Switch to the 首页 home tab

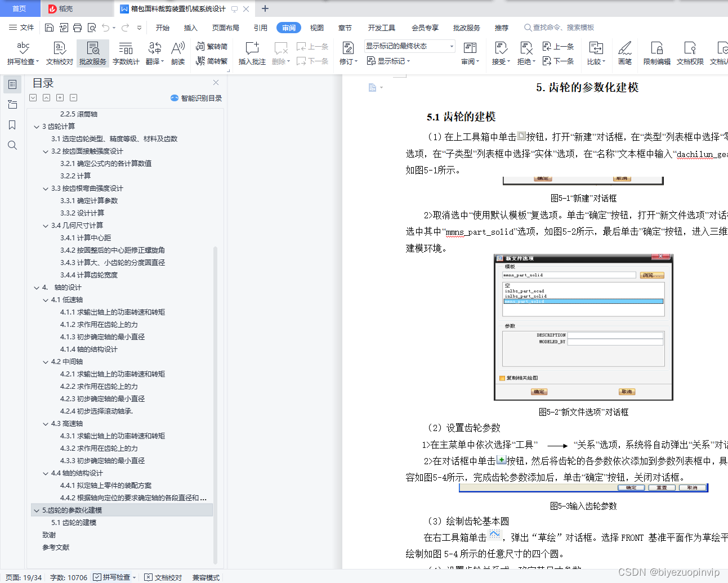20,8
